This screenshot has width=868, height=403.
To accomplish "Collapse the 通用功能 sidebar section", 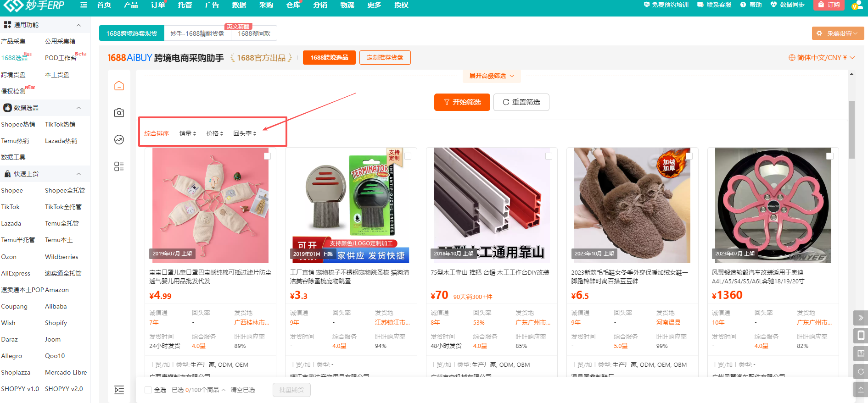I will coord(78,25).
